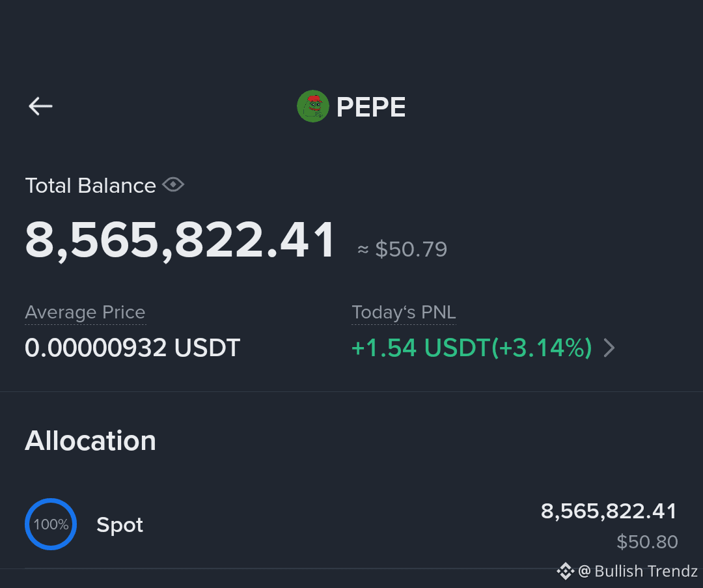Click the Allocation section heading
The height and width of the screenshot is (588, 703).
[90, 441]
